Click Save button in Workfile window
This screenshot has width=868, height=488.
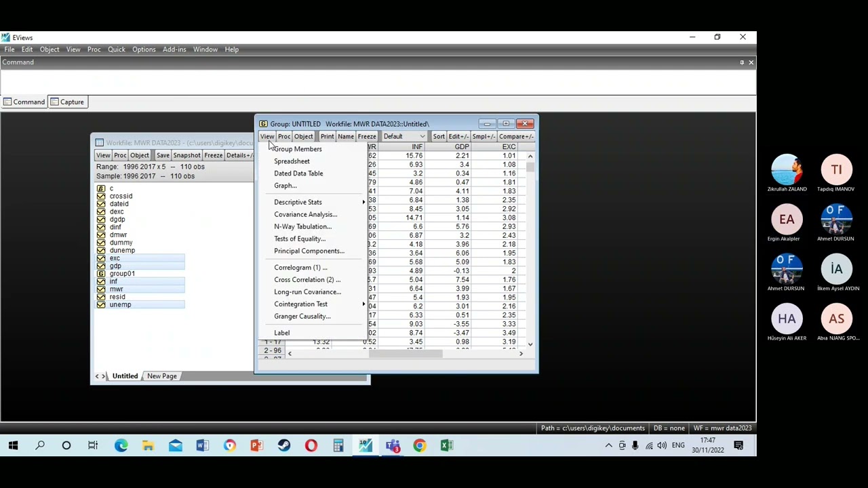(x=163, y=155)
